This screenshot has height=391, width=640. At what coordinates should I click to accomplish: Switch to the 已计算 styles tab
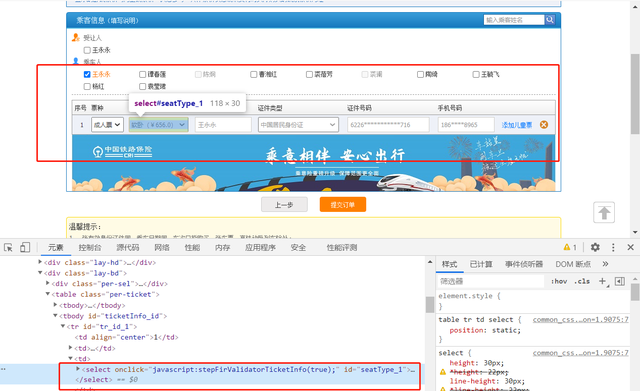tap(481, 264)
